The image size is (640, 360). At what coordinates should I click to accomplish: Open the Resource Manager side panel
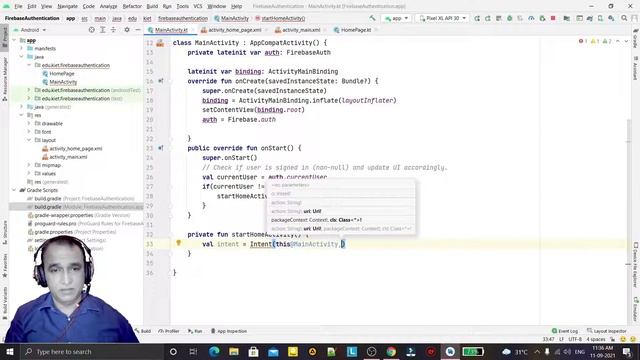coord(5,78)
